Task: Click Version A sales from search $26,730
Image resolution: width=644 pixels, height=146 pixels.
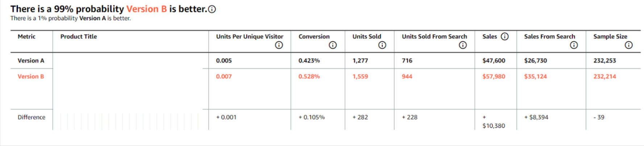Action: (x=535, y=61)
